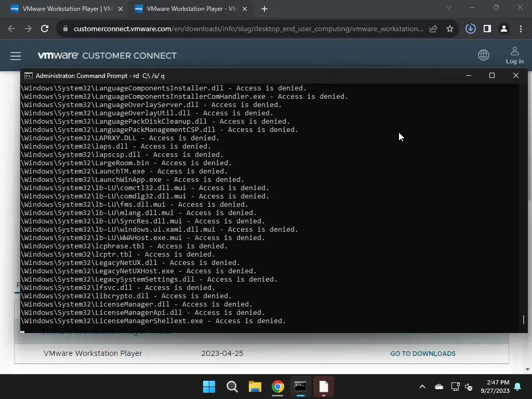
Task: Maximize the Command Prompt window
Action: (492, 76)
